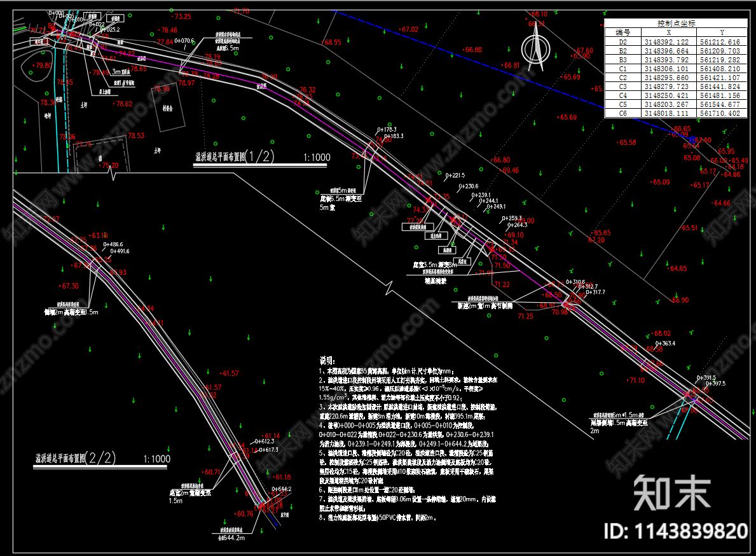Click the red elevation value "66.88"
The image size is (756, 556).
473,50
